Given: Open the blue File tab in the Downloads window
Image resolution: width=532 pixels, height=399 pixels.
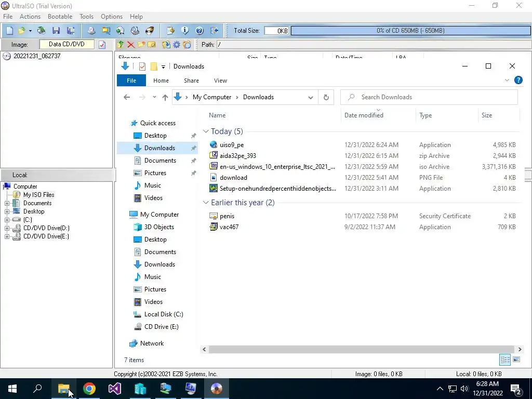Looking at the screenshot, I should 131,81.
